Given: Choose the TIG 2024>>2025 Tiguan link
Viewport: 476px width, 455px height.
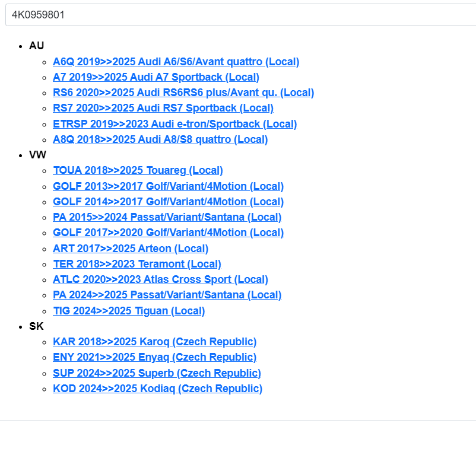Looking at the screenshot, I should point(129,311).
